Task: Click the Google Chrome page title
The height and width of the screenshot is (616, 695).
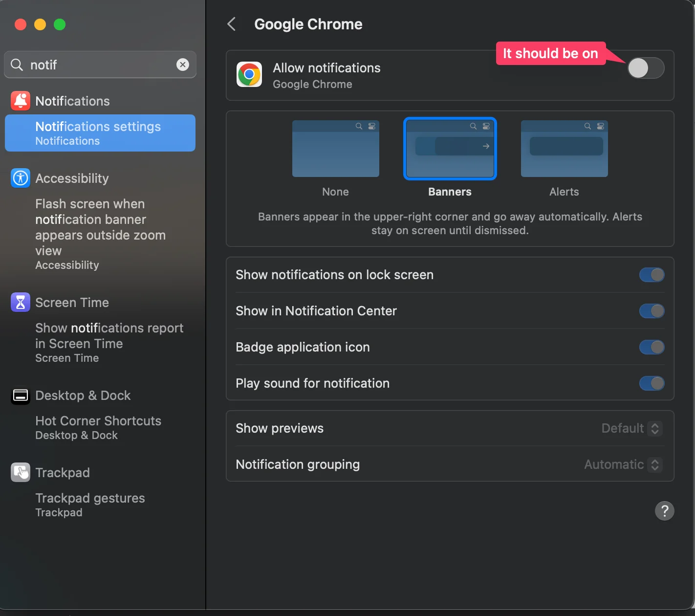Action: [308, 24]
